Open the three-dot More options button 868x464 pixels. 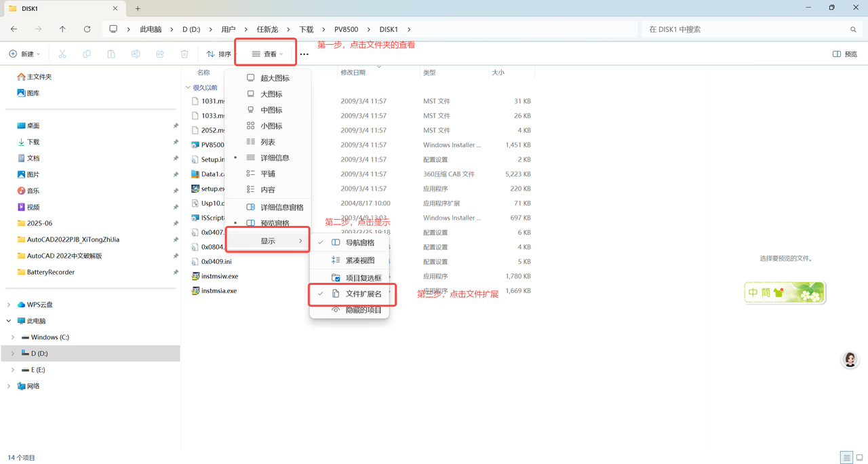tap(304, 54)
